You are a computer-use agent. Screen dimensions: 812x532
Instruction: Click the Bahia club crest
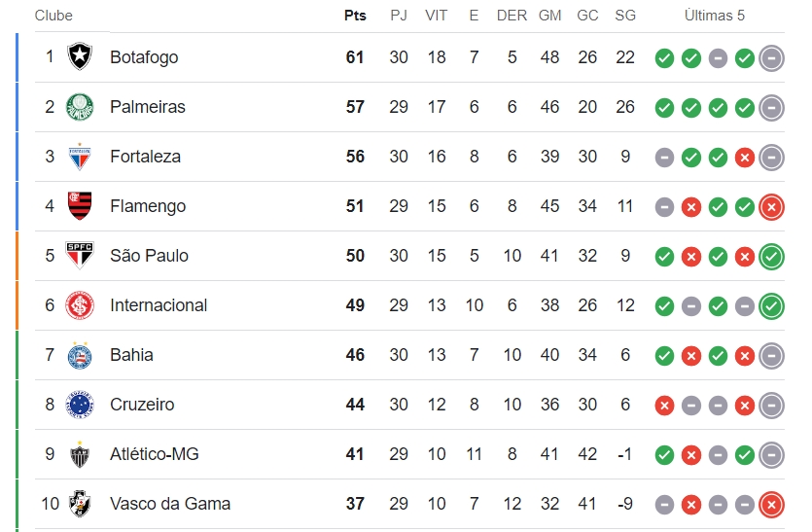(80, 355)
